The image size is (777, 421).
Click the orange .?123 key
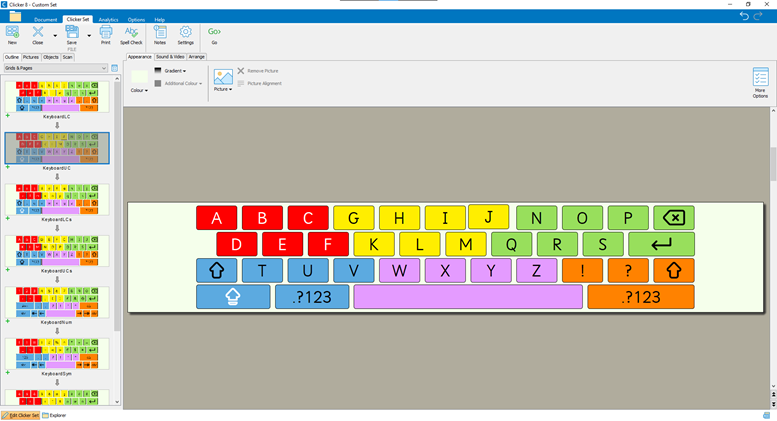pos(640,297)
